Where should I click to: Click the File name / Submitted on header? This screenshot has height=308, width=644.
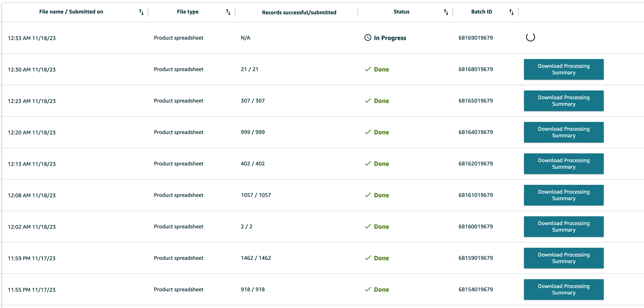(71, 12)
